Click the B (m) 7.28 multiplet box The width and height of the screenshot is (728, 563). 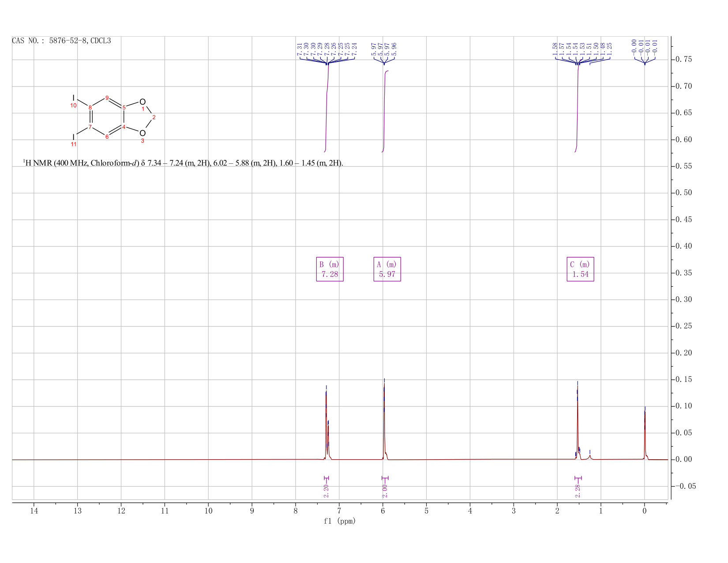click(x=330, y=269)
